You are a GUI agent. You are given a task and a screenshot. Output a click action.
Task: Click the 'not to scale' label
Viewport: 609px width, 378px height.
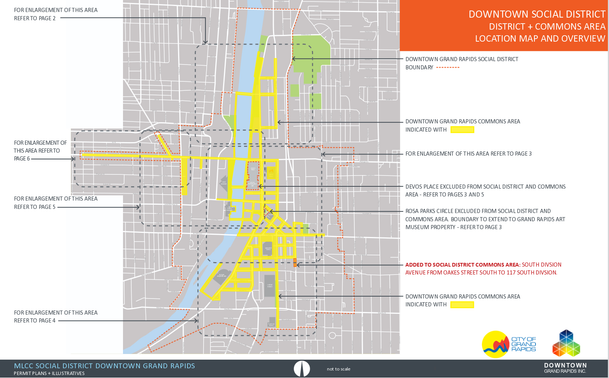click(338, 369)
